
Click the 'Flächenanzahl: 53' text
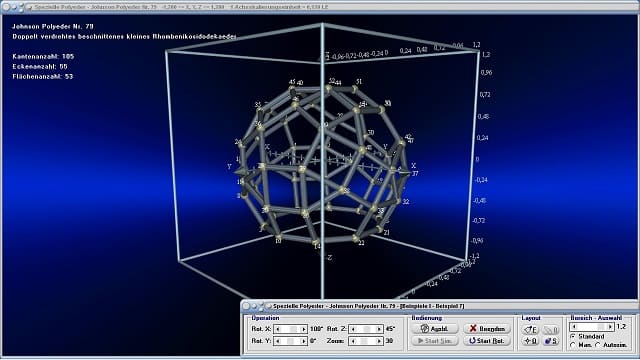(42, 76)
